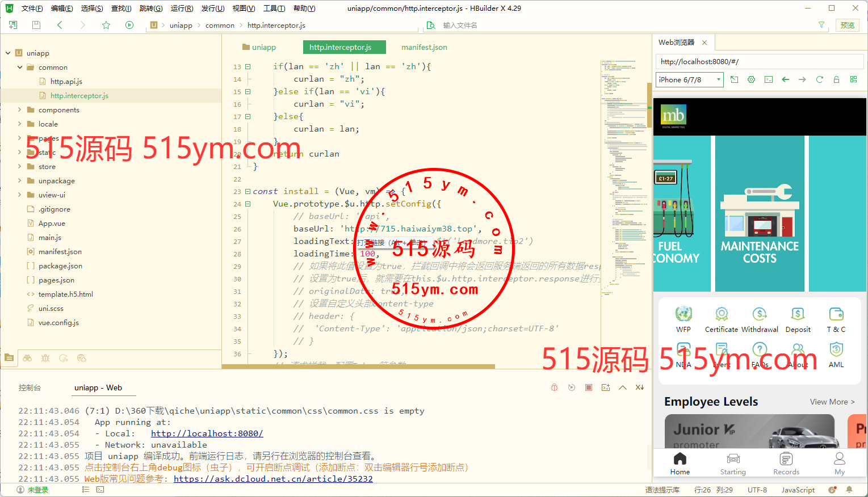The image size is (868, 497).
Task: Click the debug bug icon in console
Action: tap(554, 388)
